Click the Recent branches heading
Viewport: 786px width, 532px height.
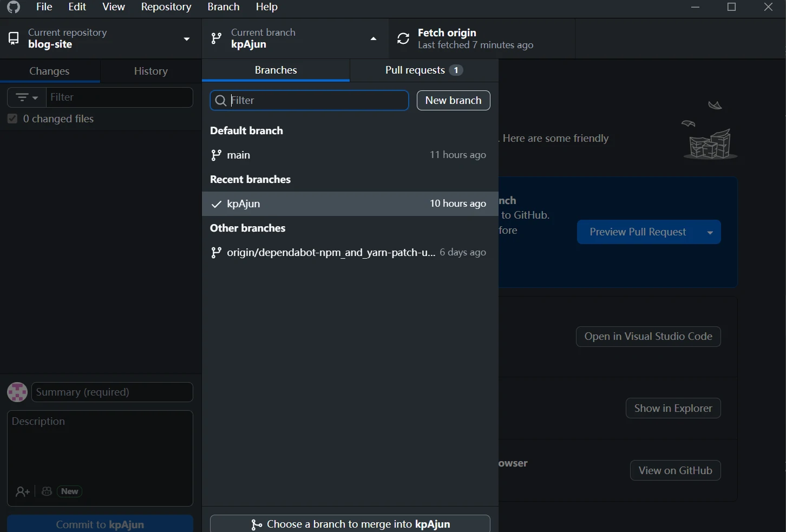pyautogui.click(x=250, y=179)
